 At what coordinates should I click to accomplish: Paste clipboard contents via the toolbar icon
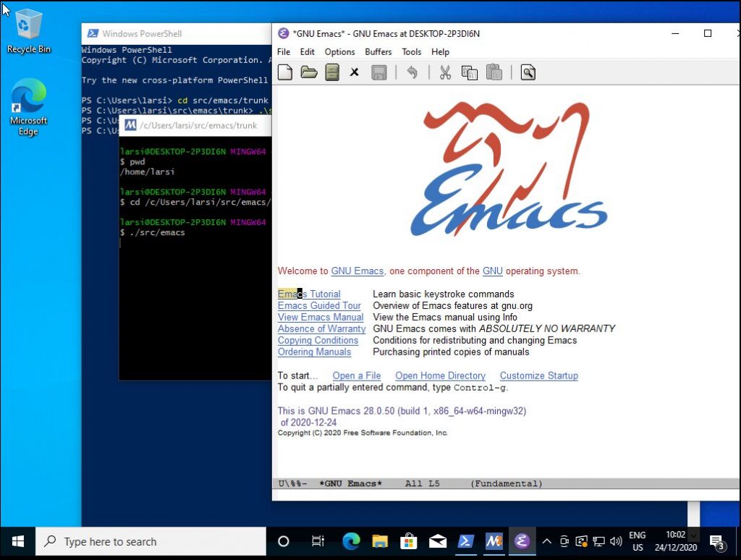point(494,72)
